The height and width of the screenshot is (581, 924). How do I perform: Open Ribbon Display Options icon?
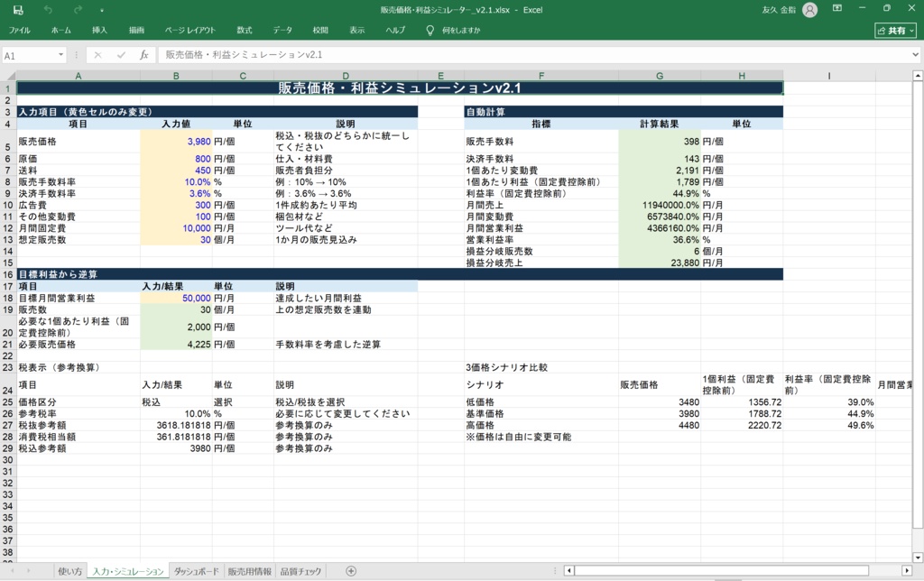click(836, 8)
